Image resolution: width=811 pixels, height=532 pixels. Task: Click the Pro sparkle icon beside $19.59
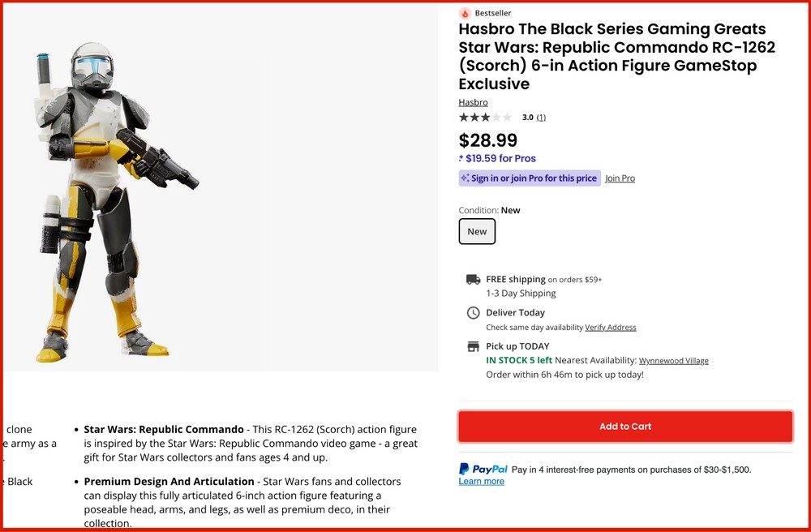click(462, 158)
